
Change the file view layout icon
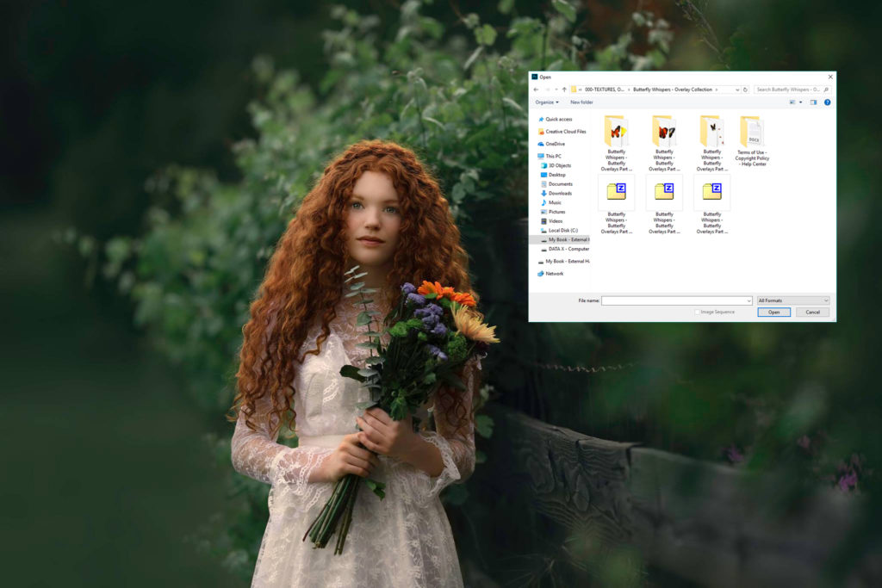point(792,102)
